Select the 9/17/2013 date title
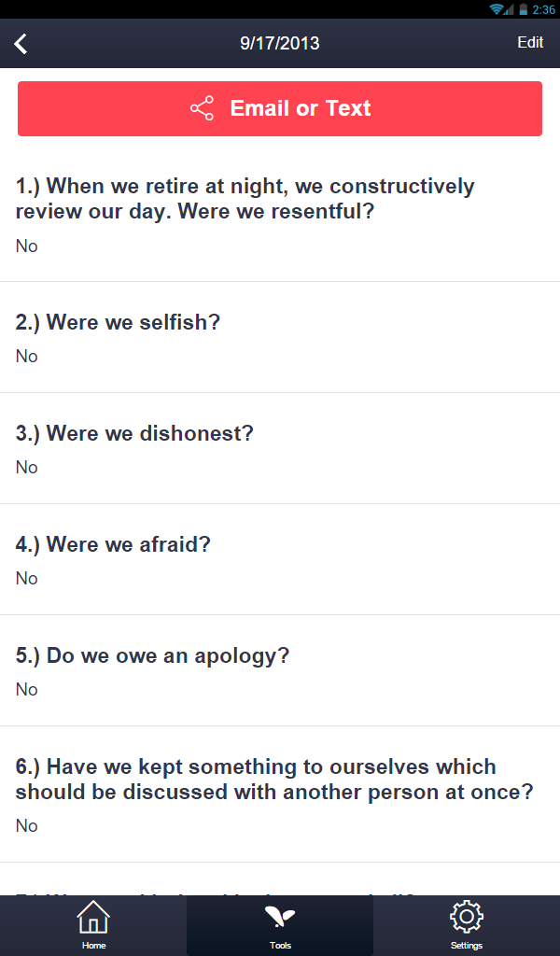The height and width of the screenshot is (956, 560). click(x=280, y=43)
